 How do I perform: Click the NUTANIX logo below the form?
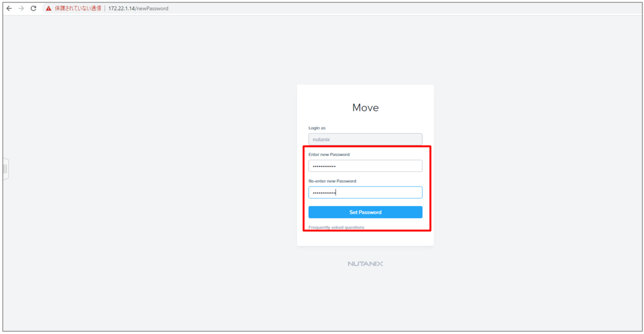pyautogui.click(x=365, y=264)
